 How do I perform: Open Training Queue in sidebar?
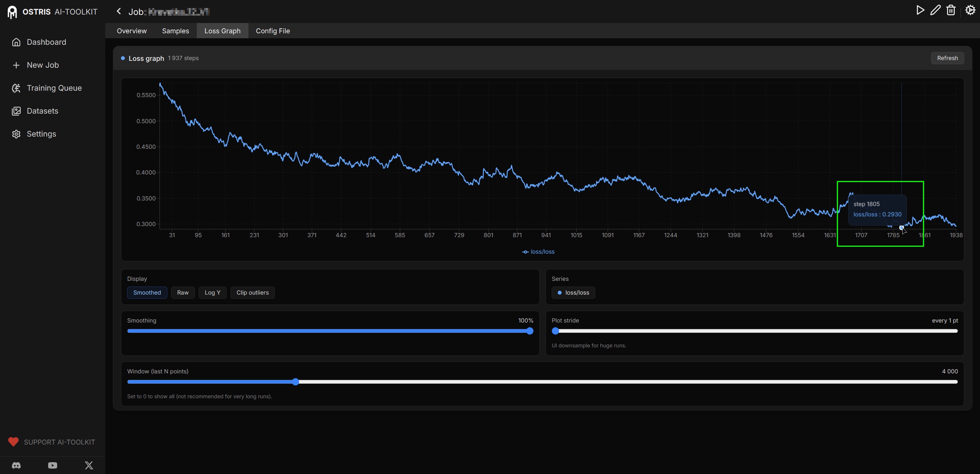[54, 88]
